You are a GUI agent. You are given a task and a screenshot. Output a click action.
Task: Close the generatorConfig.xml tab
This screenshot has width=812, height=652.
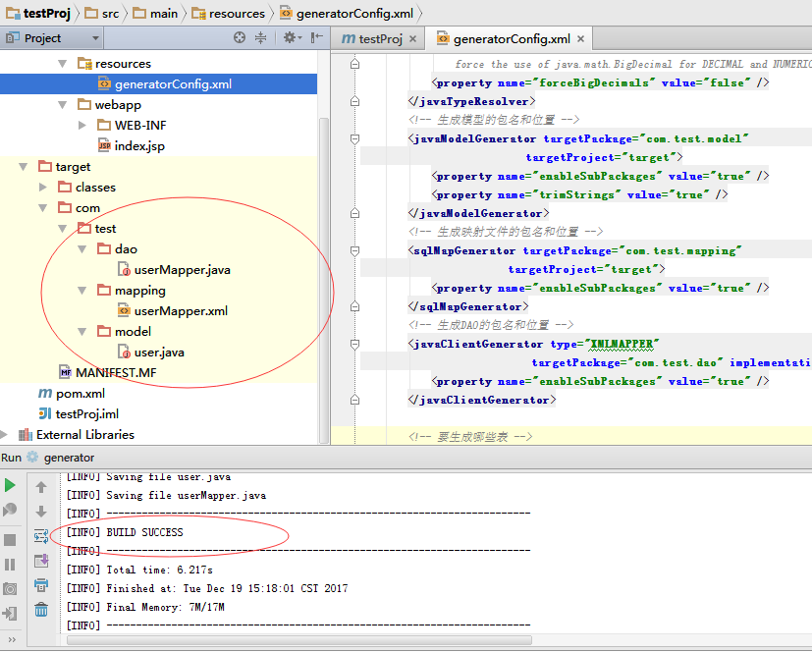pyautogui.click(x=581, y=39)
